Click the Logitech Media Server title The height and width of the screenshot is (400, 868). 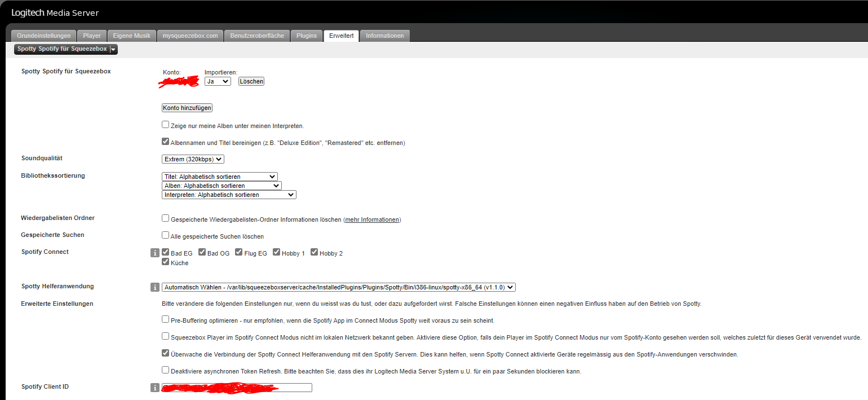point(55,12)
